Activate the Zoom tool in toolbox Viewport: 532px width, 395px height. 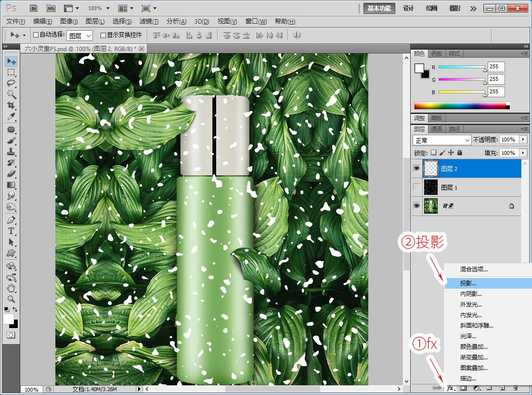click(11, 299)
